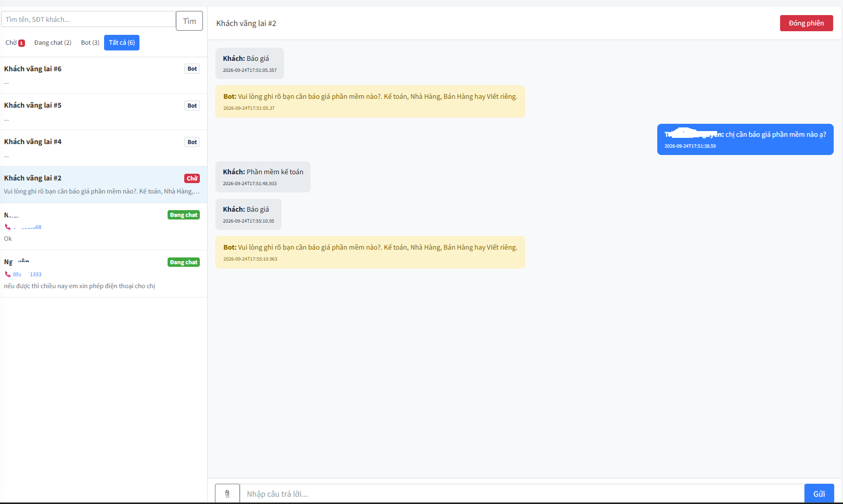Click the bot reply timestamped 17:55:10.963
843x504 pixels.
[x=370, y=252]
